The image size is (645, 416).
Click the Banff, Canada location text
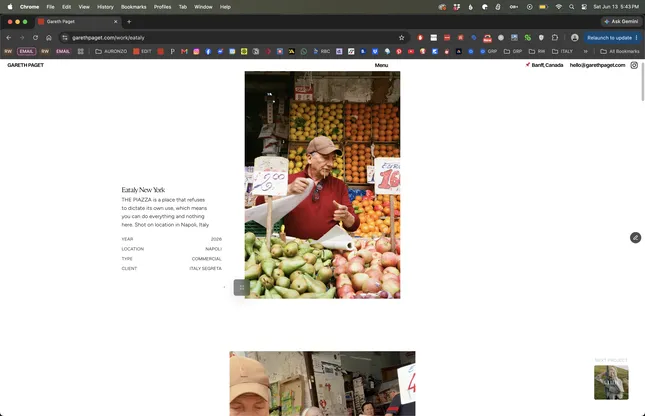(547, 65)
